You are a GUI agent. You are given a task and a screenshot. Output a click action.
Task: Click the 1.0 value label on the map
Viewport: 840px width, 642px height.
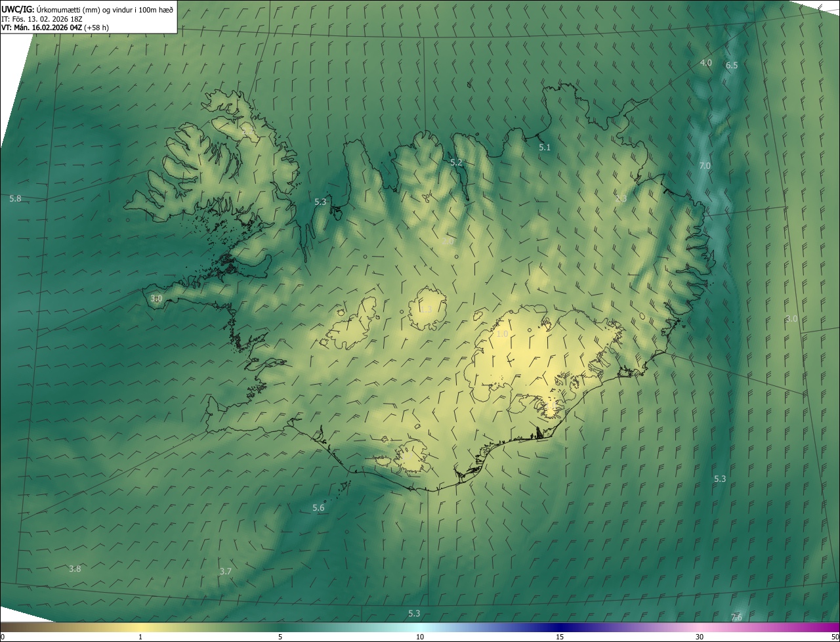(502, 333)
